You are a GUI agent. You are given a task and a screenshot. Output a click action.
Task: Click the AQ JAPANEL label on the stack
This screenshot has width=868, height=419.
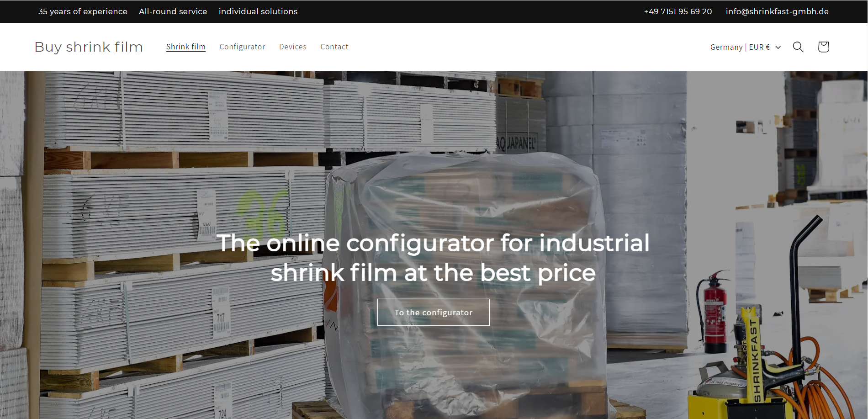(x=515, y=143)
